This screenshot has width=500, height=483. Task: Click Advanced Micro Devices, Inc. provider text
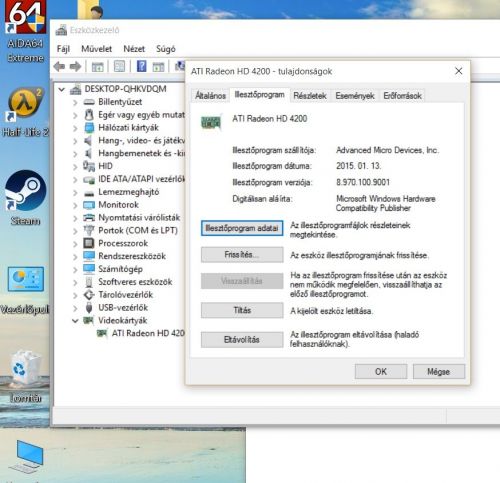387,150
